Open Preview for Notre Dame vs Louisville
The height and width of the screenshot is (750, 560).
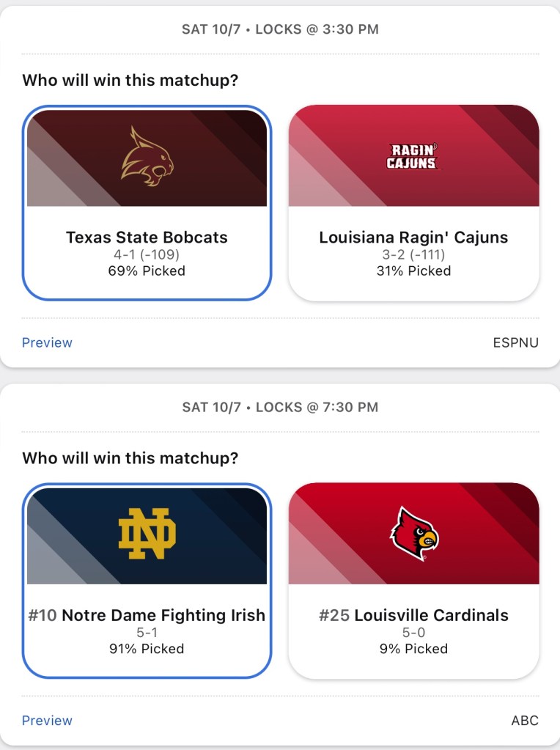coord(47,721)
